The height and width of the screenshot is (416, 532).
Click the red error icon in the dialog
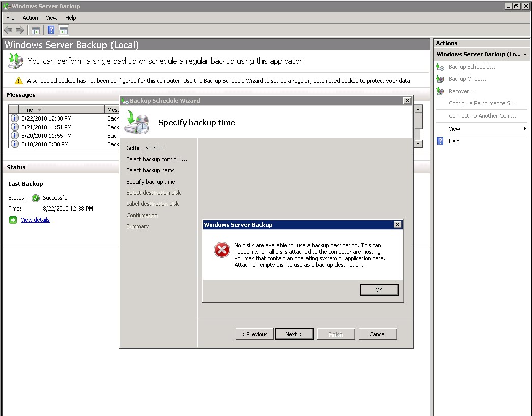point(221,250)
